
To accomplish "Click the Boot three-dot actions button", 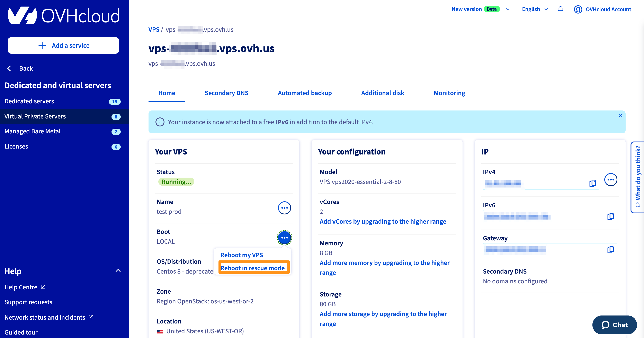I will [284, 238].
